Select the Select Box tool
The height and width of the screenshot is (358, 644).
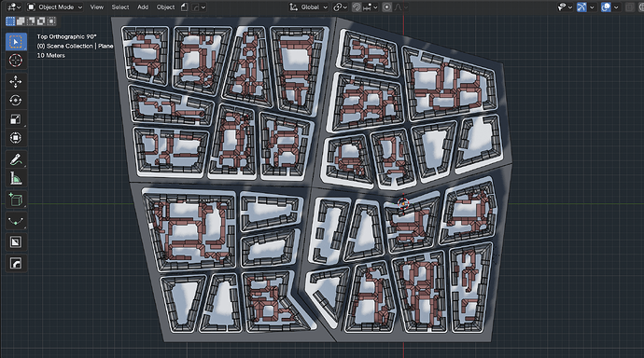[x=16, y=42]
